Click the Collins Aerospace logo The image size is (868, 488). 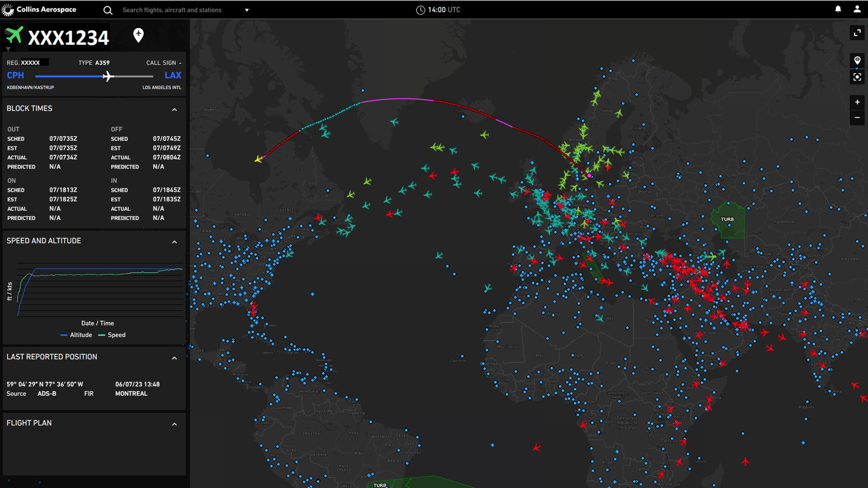click(x=40, y=9)
